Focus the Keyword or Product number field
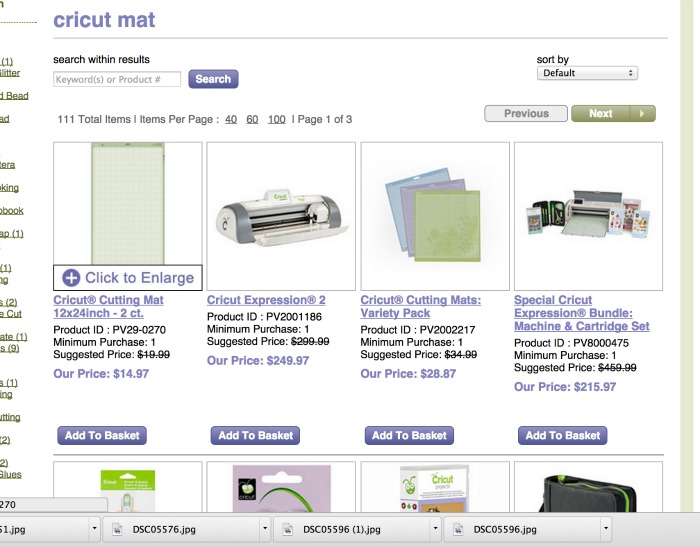Image resolution: width=700 pixels, height=547 pixels. click(x=117, y=79)
